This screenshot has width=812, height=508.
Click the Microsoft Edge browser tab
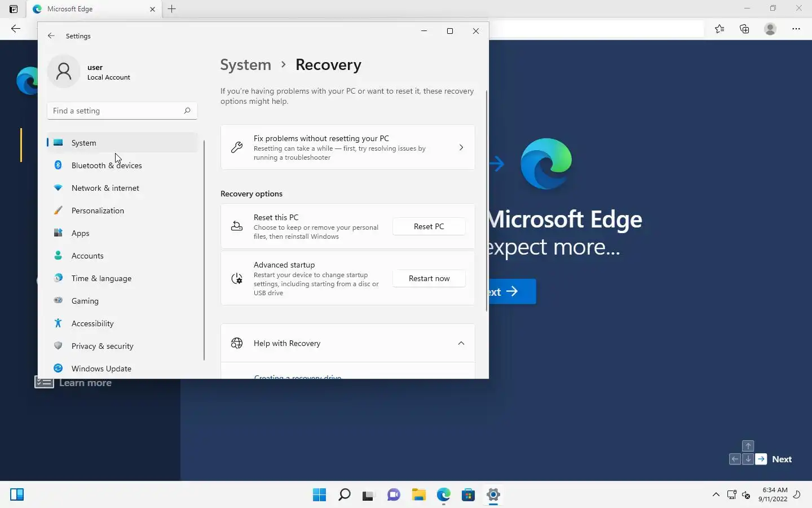(94, 9)
